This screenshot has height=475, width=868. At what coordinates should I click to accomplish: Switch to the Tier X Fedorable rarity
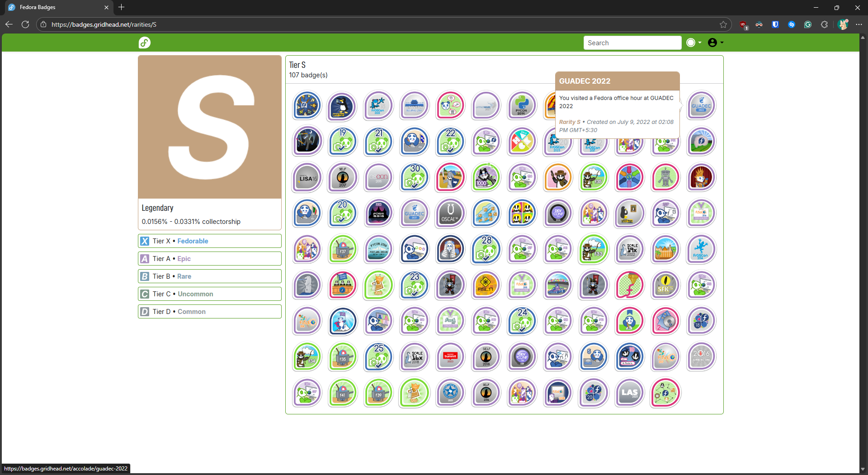click(x=192, y=241)
